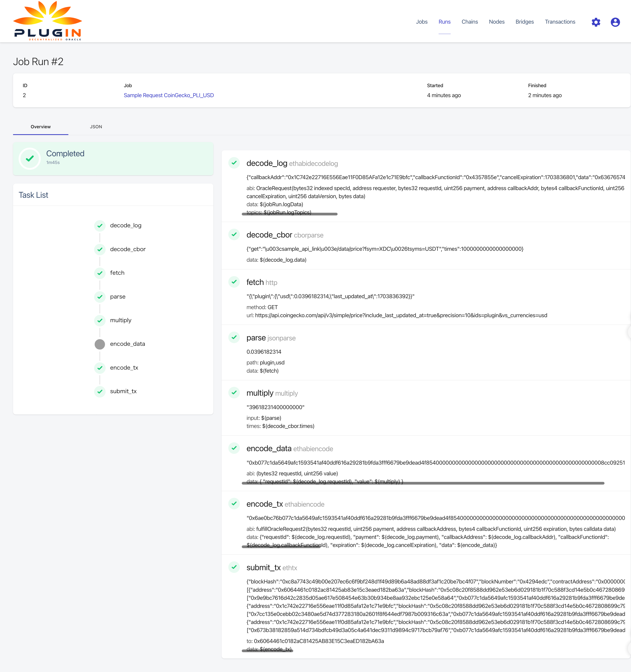Screen dimensions: 631x672
Task: Open the settings gear icon
Action: (596, 22)
